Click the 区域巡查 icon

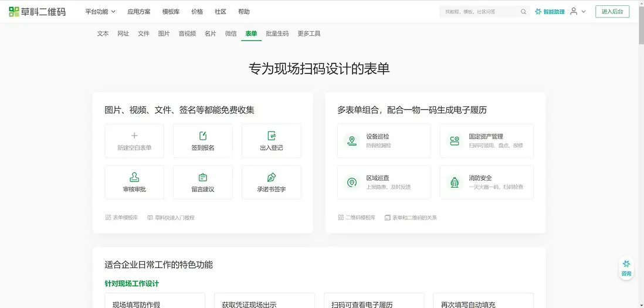pyautogui.click(x=351, y=182)
